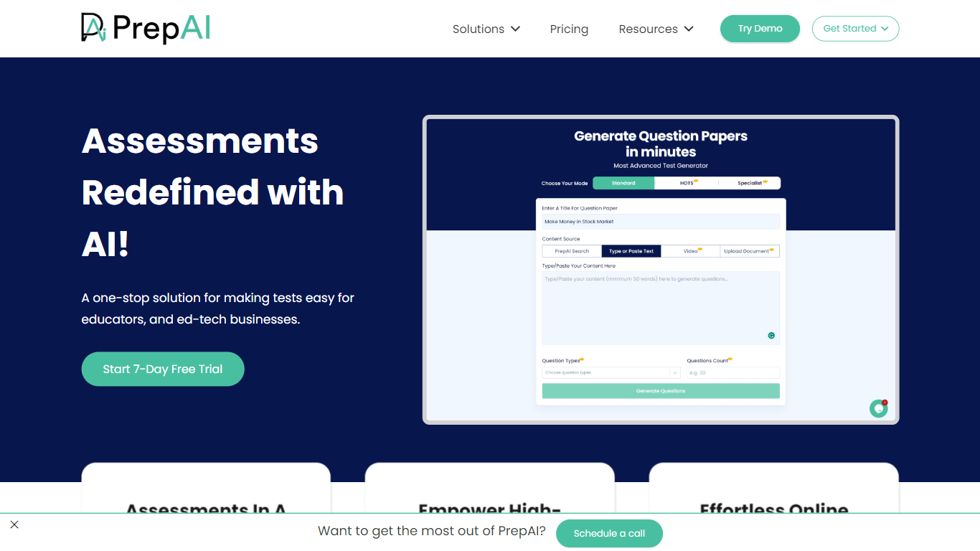The height and width of the screenshot is (551, 980).
Task: Click the Grammarly icon in the content box
Action: pyautogui.click(x=771, y=335)
